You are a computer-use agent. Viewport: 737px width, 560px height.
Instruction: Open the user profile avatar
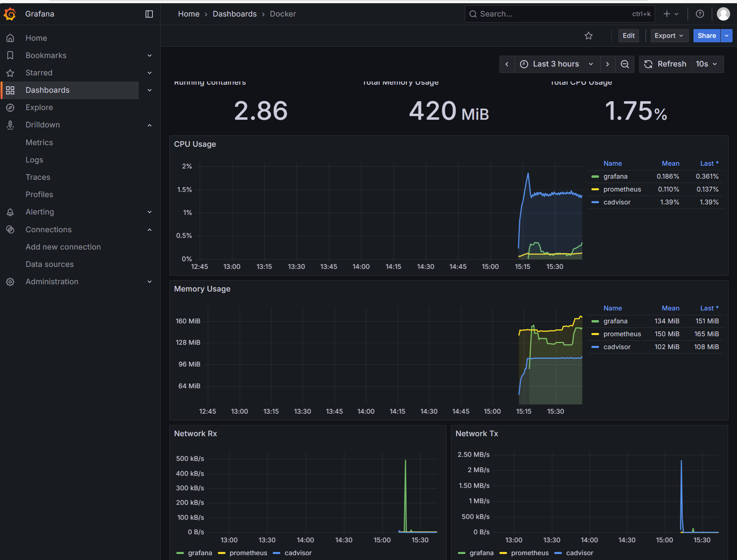pos(723,14)
